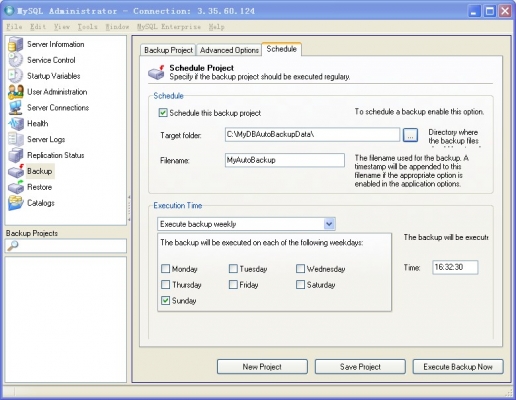Screen dimensions: 516x400
Task: Browse for target folder with ellipsis button
Action: (410, 135)
